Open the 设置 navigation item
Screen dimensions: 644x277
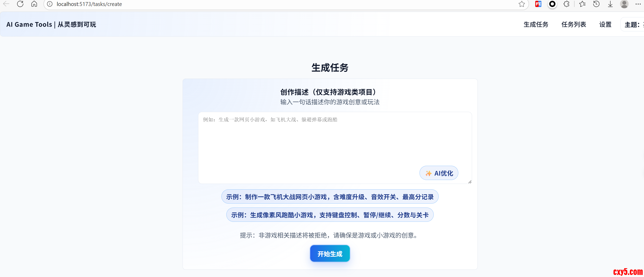pos(605,24)
